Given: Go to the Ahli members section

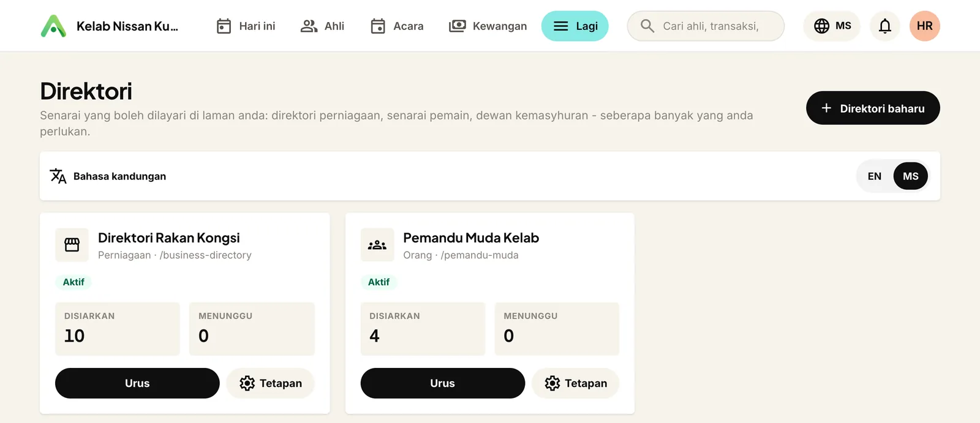Looking at the screenshot, I should coord(323,26).
